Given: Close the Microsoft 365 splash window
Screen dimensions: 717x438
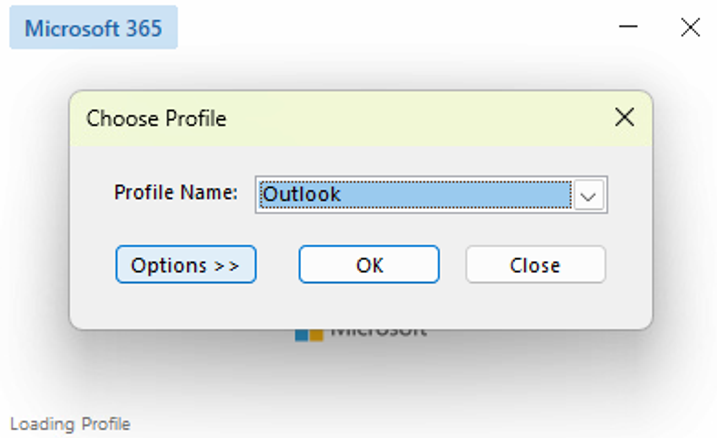Looking at the screenshot, I should click(x=690, y=27).
